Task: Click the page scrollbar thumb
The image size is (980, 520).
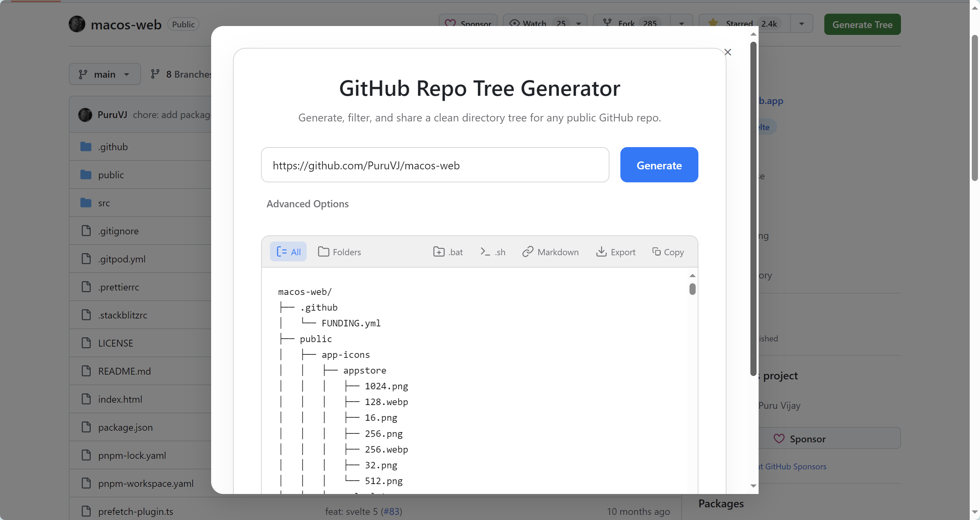Action: coord(975,108)
